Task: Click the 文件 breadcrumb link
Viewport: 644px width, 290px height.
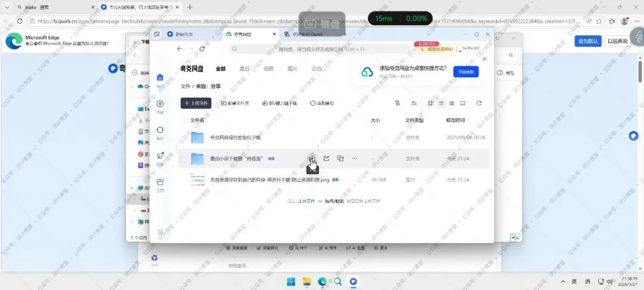Action: pyautogui.click(x=185, y=87)
